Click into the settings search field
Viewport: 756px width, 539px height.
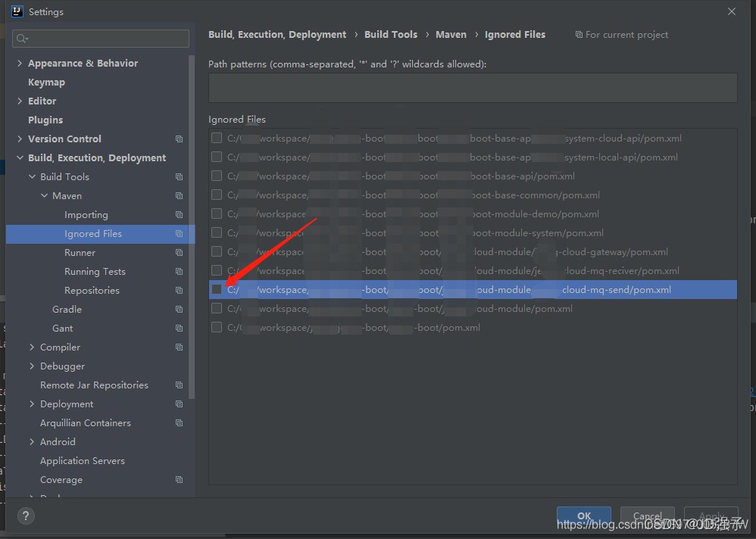[101, 39]
